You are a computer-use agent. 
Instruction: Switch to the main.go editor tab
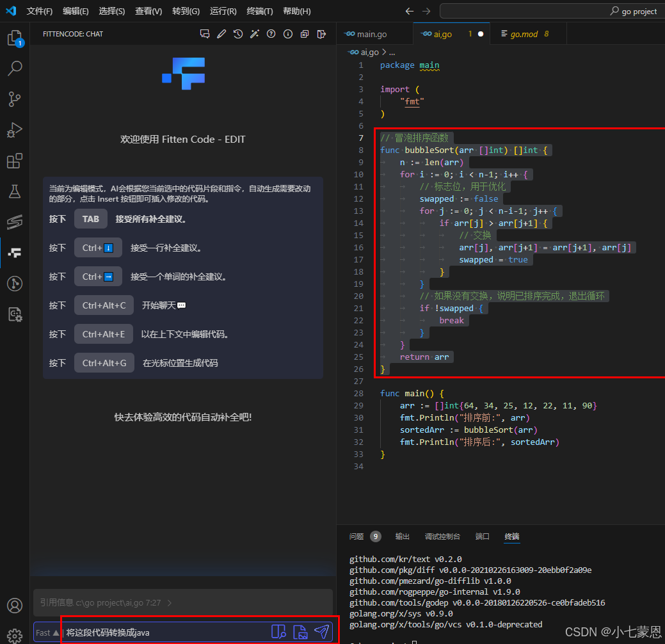click(371, 34)
